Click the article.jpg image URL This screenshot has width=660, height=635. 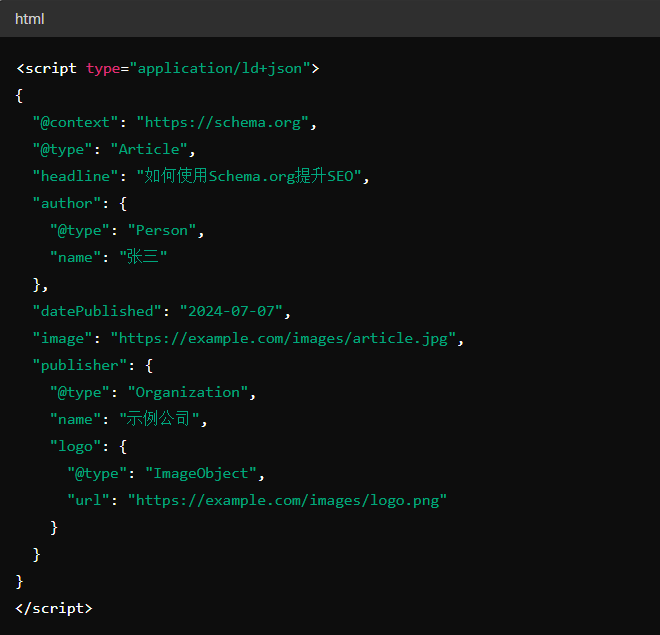click(284, 339)
